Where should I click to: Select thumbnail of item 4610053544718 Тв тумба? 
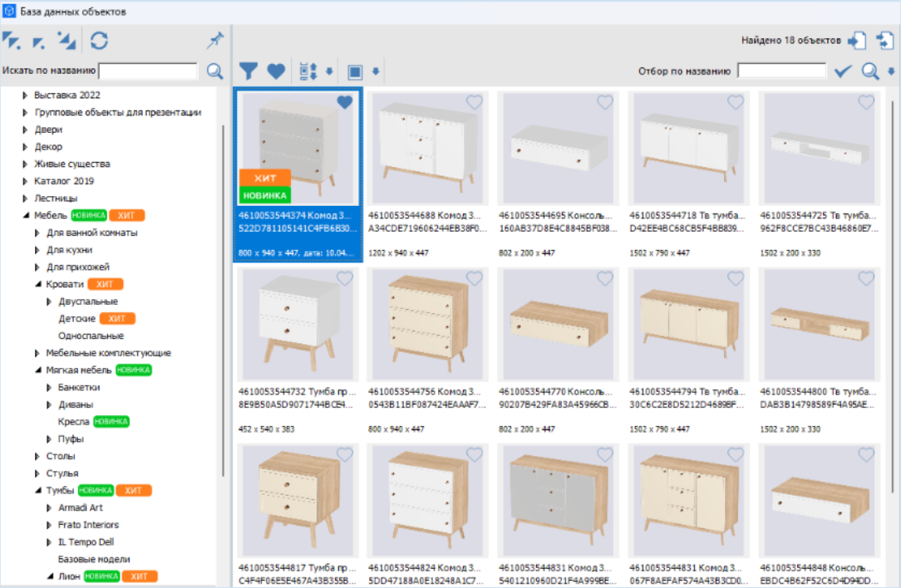click(x=688, y=148)
